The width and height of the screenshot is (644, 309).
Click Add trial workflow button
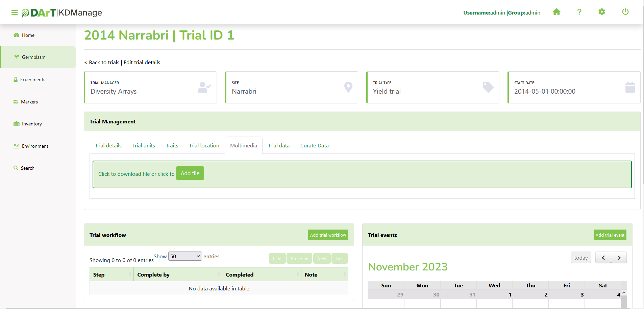328,235
